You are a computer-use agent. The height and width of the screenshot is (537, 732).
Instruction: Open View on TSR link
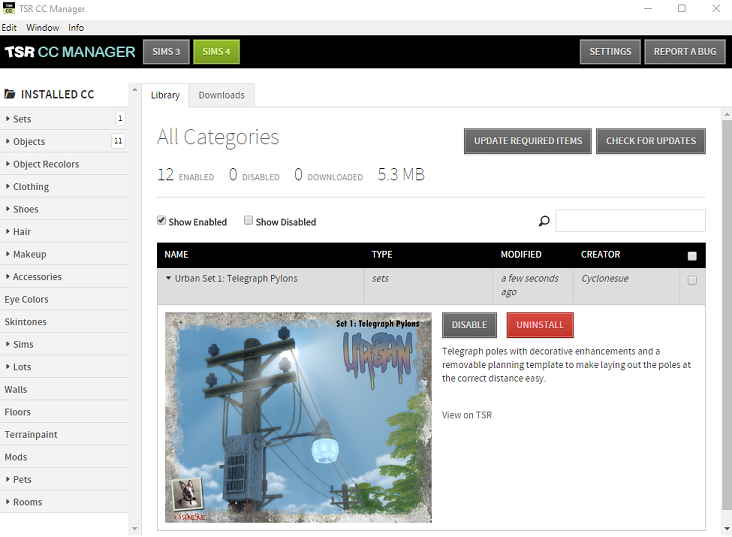click(x=467, y=415)
